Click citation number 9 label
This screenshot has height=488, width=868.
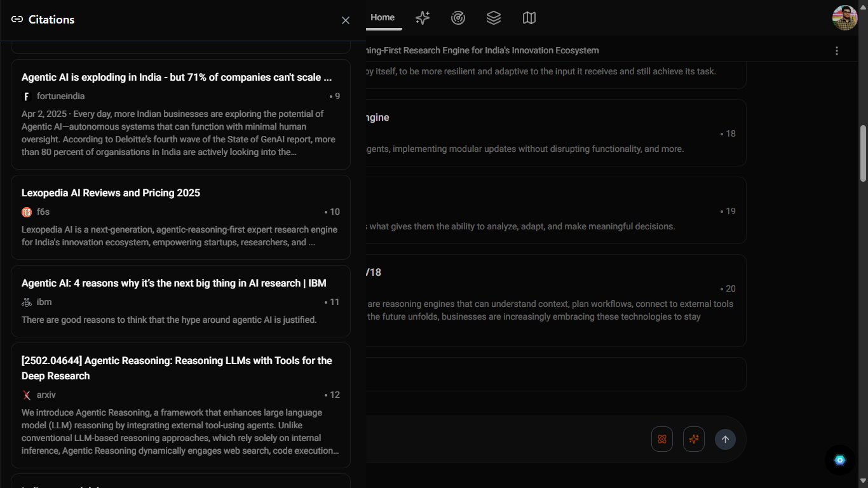coord(335,97)
